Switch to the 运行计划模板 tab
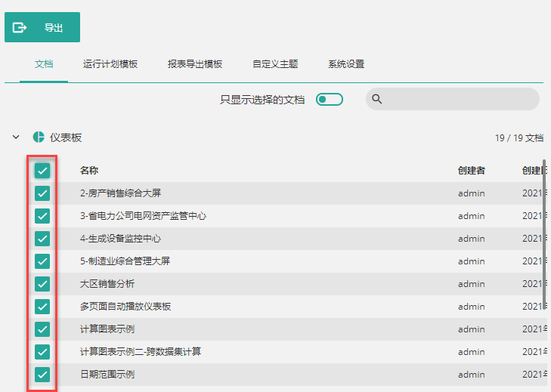This screenshot has width=551, height=392. 110,64
